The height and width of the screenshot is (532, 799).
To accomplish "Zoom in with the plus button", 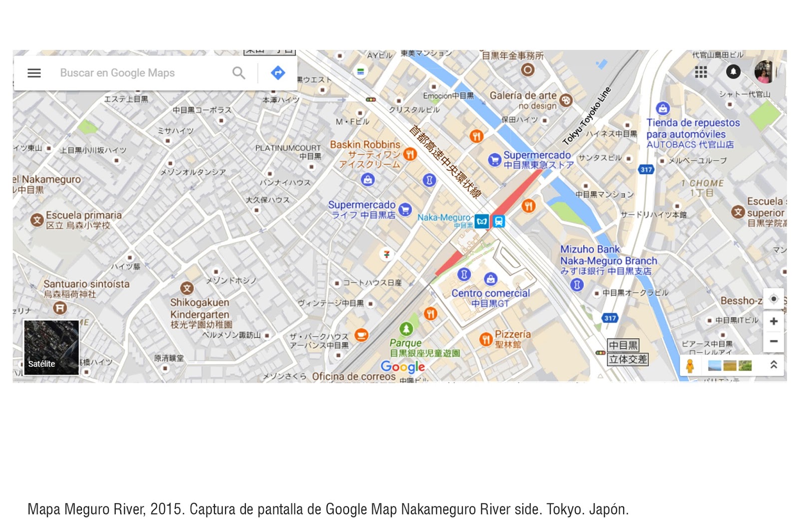I will coord(774,321).
